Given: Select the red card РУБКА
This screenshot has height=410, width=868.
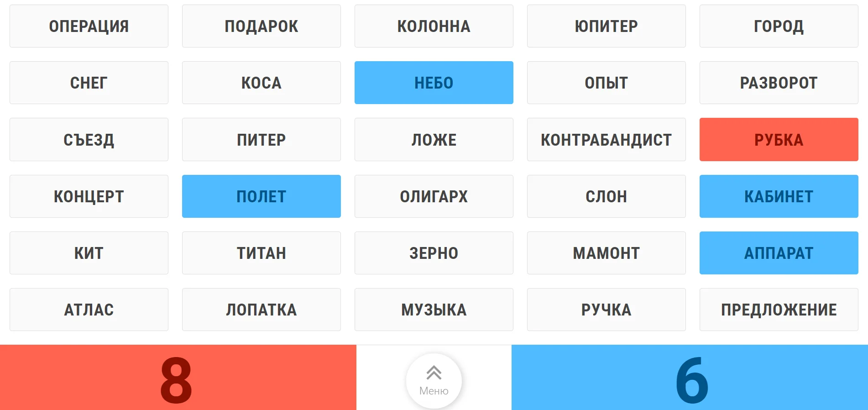Looking at the screenshot, I should [778, 139].
